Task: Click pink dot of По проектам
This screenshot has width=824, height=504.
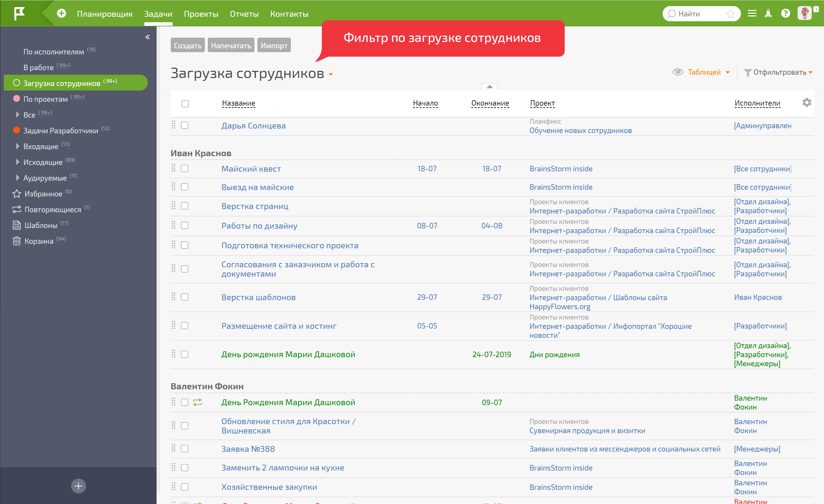Action: tap(16, 99)
